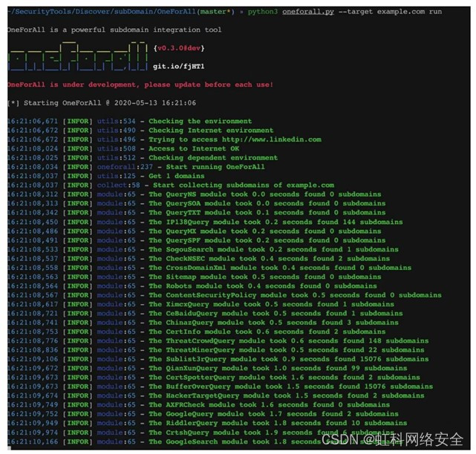Screen dimensions: 476x454
Task: Click the HackerTargetQuery module log line
Action: (216, 395)
